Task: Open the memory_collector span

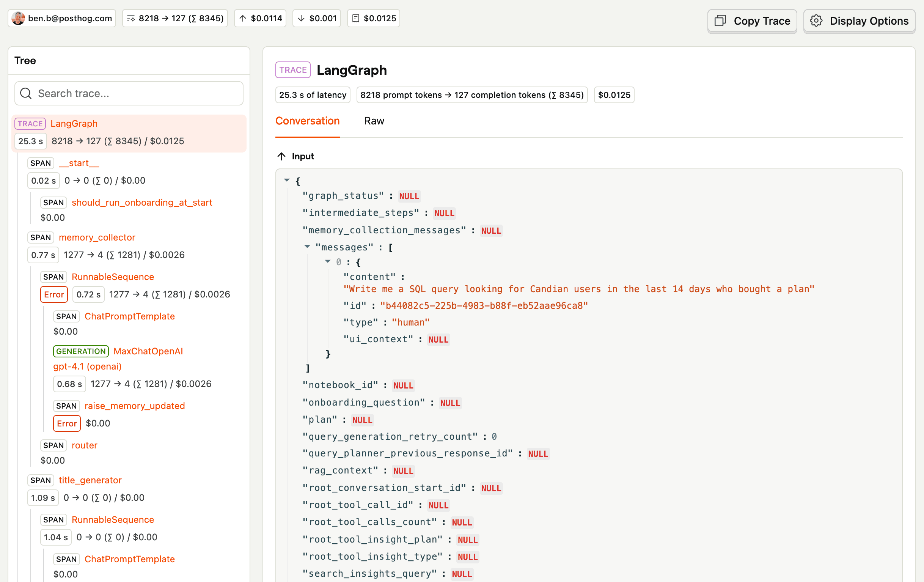Action: (x=97, y=237)
